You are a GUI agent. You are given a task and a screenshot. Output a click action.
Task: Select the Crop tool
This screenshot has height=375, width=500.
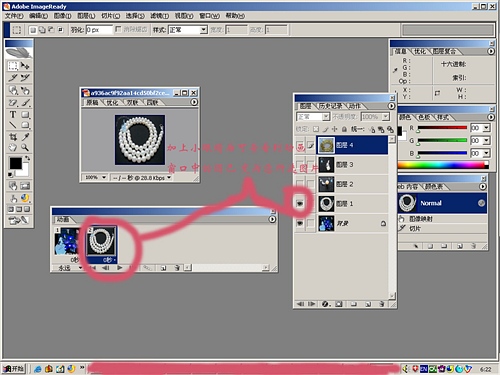(x=13, y=137)
